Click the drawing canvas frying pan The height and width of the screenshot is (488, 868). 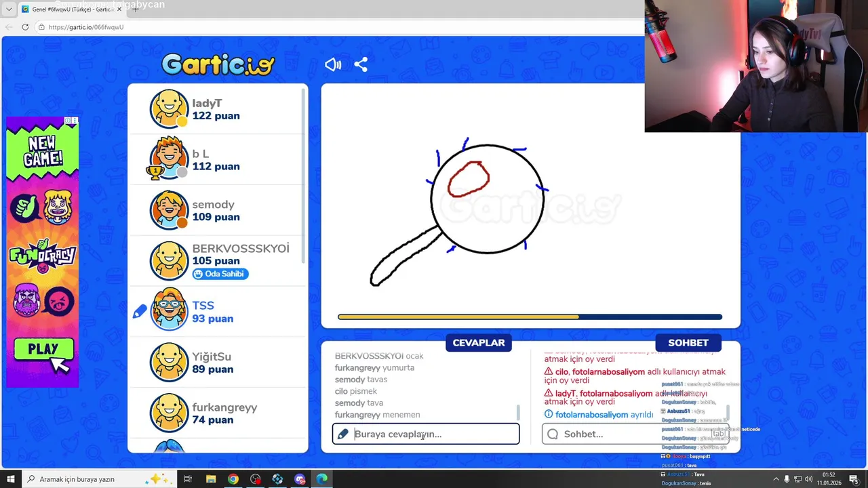459,212
